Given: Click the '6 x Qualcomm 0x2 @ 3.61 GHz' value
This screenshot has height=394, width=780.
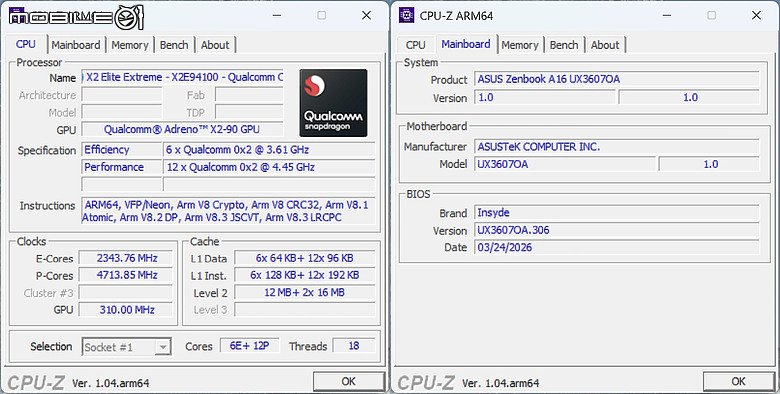Looking at the screenshot, I should coord(269,150).
